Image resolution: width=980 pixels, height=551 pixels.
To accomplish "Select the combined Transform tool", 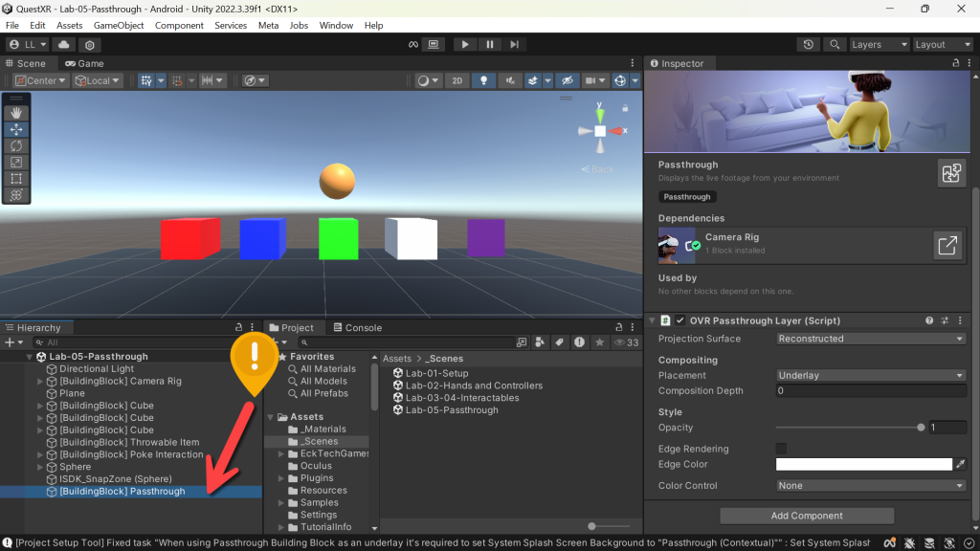I will coord(16,195).
